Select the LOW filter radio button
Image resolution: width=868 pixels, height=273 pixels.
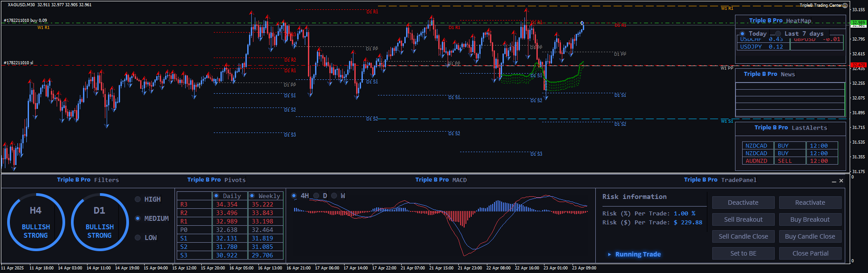(138, 238)
